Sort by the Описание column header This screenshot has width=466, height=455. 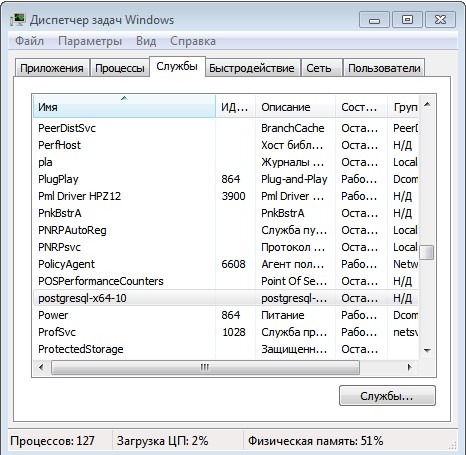(295, 106)
